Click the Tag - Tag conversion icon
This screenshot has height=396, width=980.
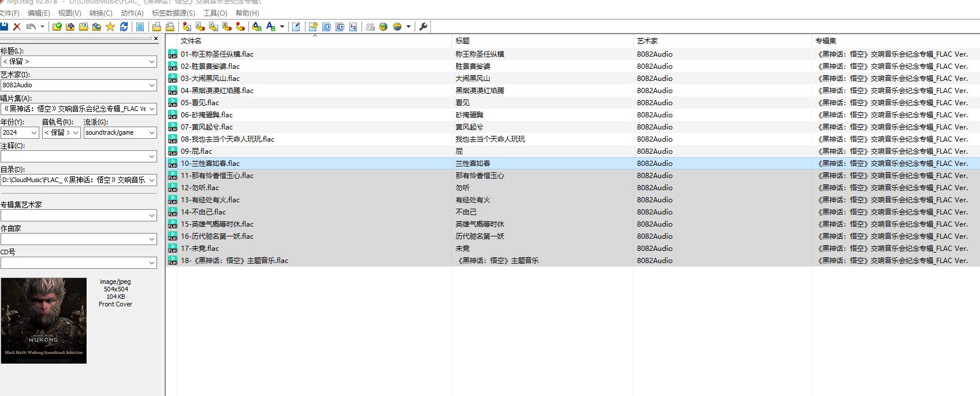click(x=240, y=27)
